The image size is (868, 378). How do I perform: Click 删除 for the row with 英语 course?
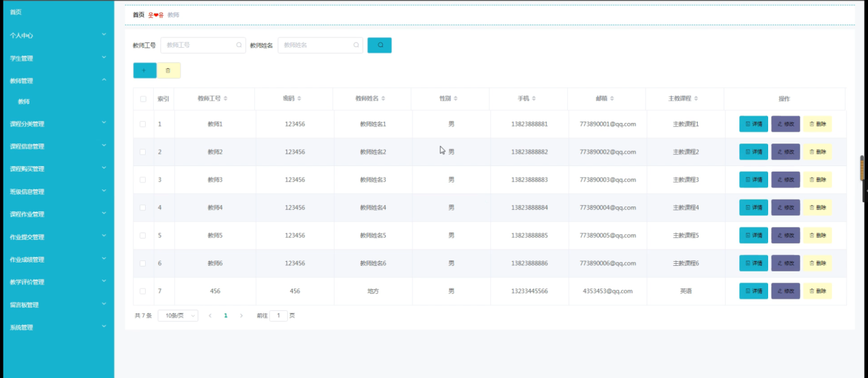pyautogui.click(x=817, y=291)
